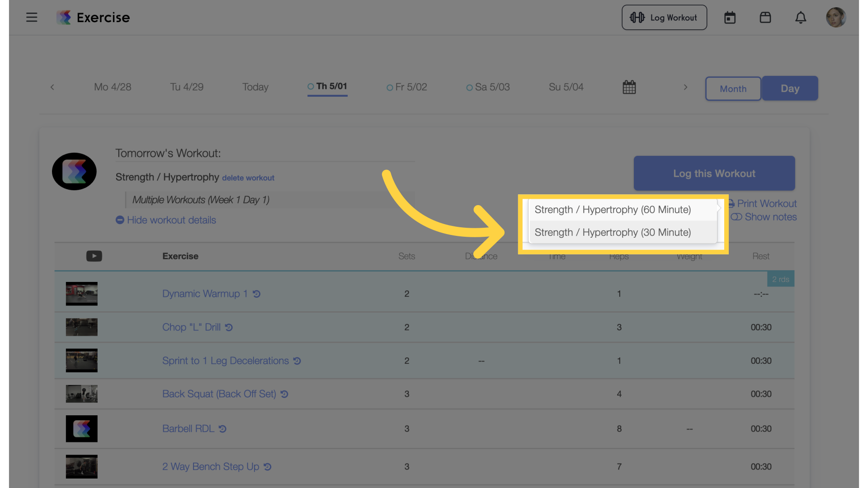The height and width of the screenshot is (488, 868).
Task: Click the workout program round logo
Action: coord(74,171)
